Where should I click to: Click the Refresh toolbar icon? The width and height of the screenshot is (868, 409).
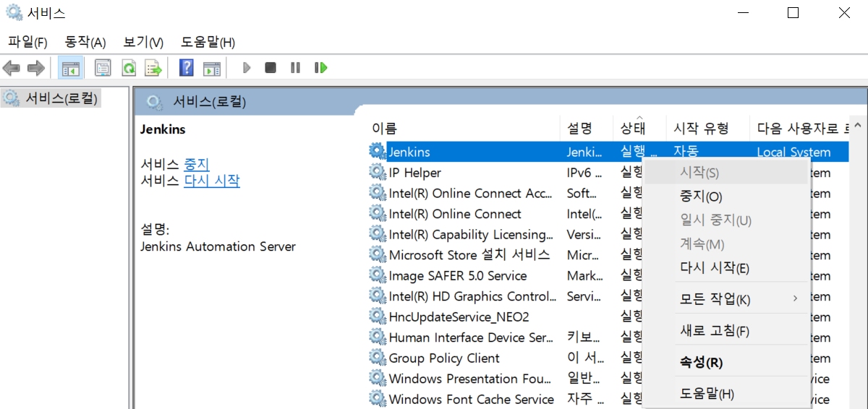pos(129,68)
